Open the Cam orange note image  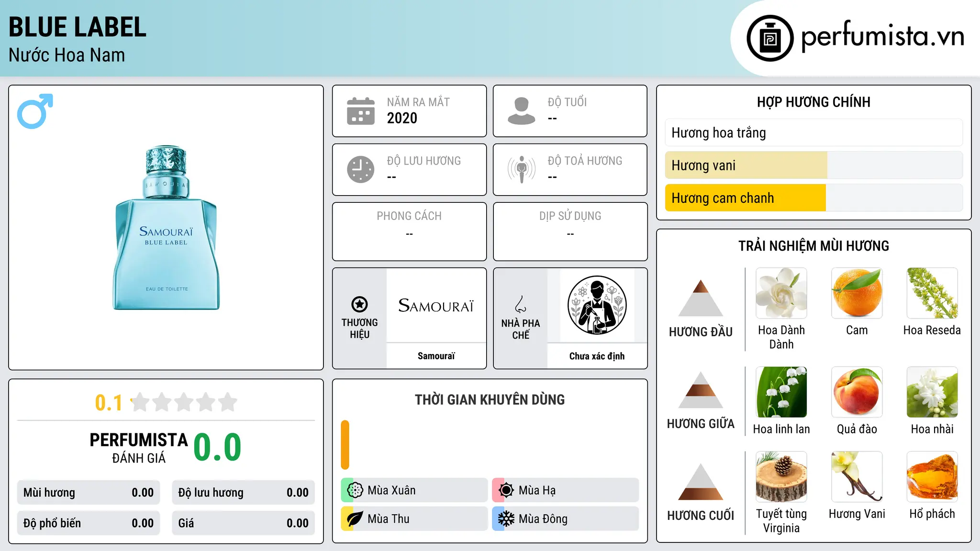857,293
